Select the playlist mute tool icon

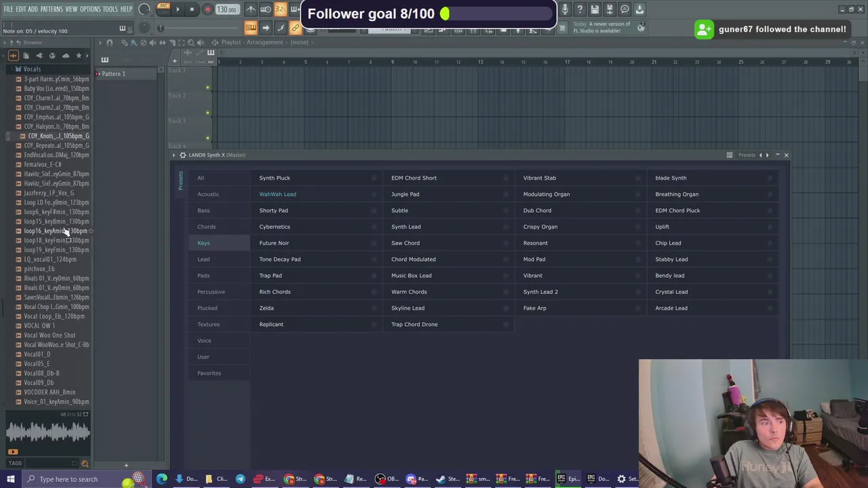point(153,42)
